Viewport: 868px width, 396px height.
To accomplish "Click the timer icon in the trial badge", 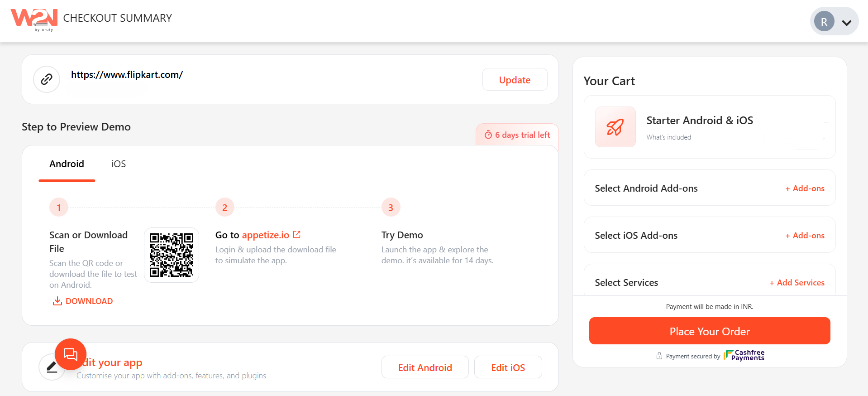I will point(488,135).
